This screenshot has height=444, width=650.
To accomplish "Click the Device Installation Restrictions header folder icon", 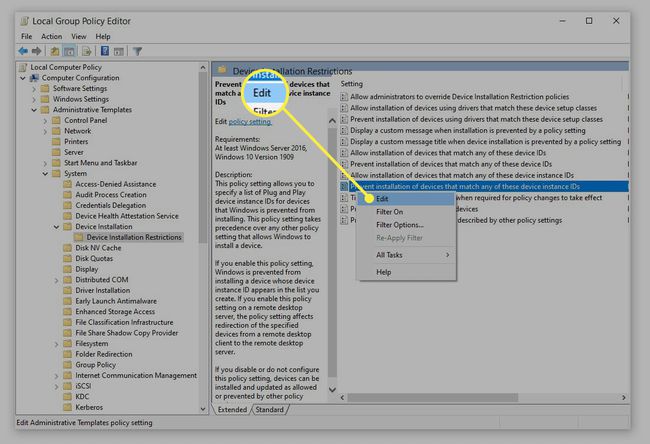I will click(x=222, y=70).
